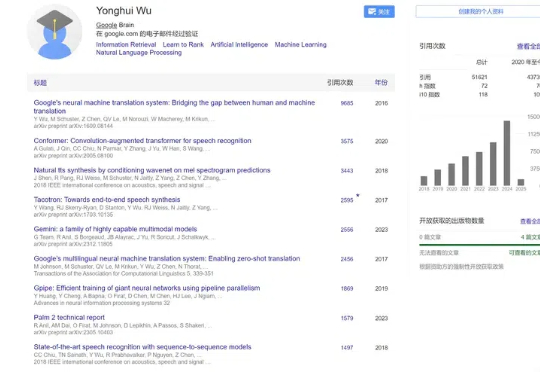The width and height of the screenshot is (540, 372).
Task: Click the 2556 citation count for Gemini
Action: 347,230
